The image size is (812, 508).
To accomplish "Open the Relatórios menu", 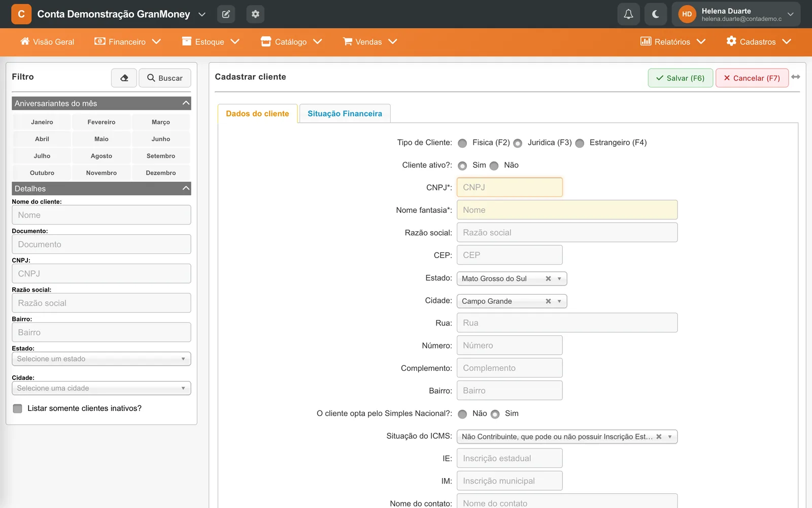I will pyautogui.click(x=673, y=42).
